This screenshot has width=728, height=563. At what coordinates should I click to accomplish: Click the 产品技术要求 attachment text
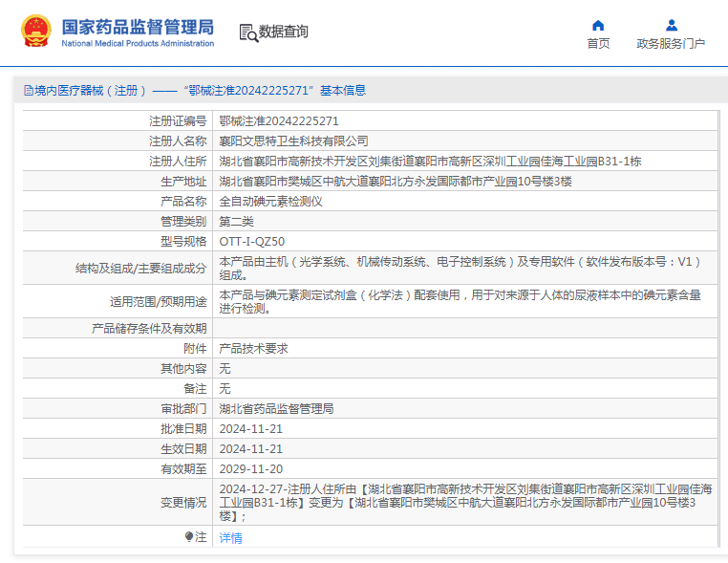pos(253,349)
